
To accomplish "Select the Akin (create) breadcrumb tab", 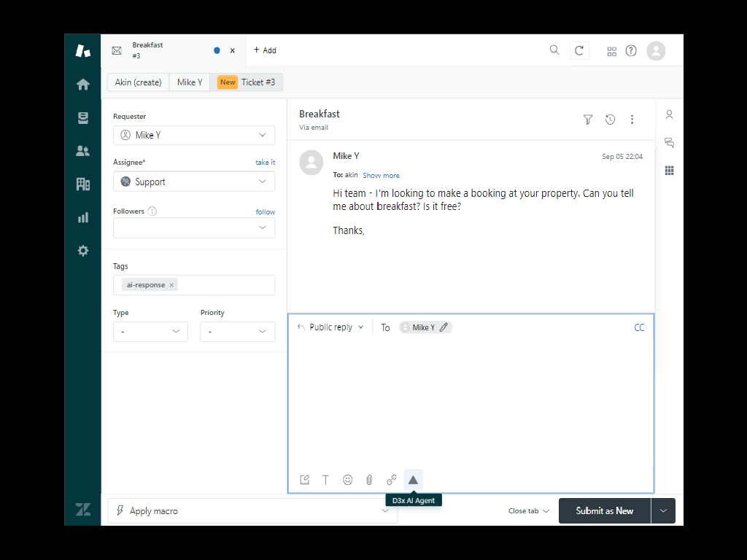I will (x=138, y=82).
